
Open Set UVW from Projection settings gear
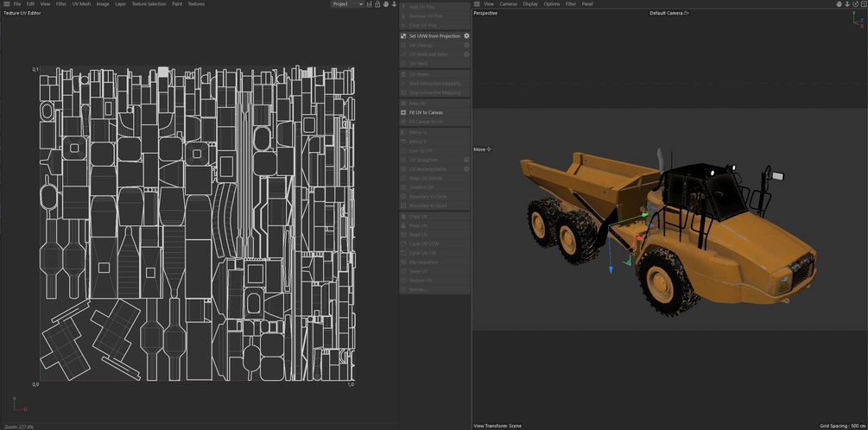[467, 36]
